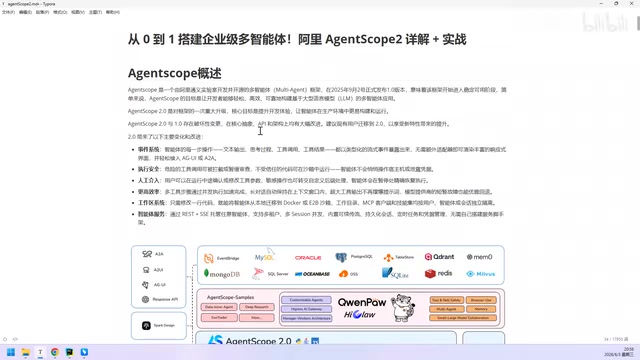640x360 pixels.
Task: Switch to source code mode icon
Action: [x=15, y=339]
